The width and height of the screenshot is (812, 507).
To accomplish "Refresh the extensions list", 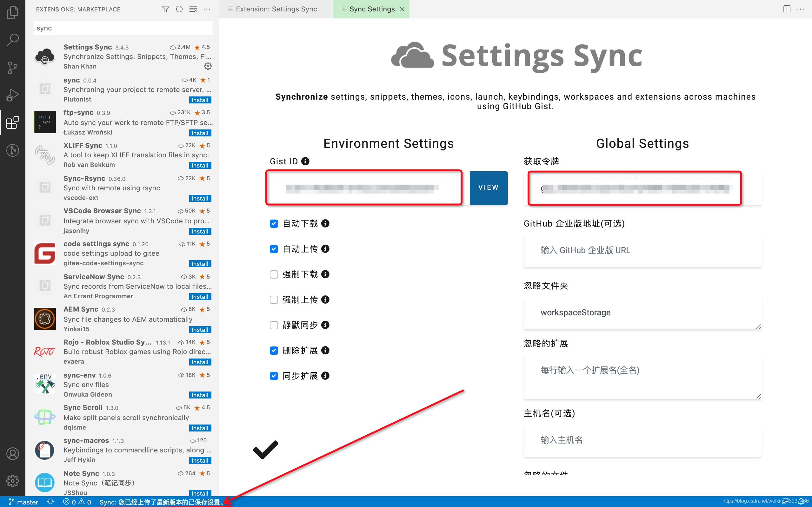I will 179,9.
